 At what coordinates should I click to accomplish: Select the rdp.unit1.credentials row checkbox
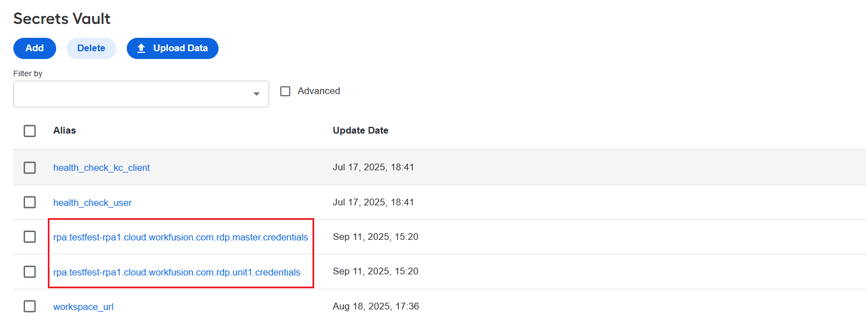click(x=30, y=272)
